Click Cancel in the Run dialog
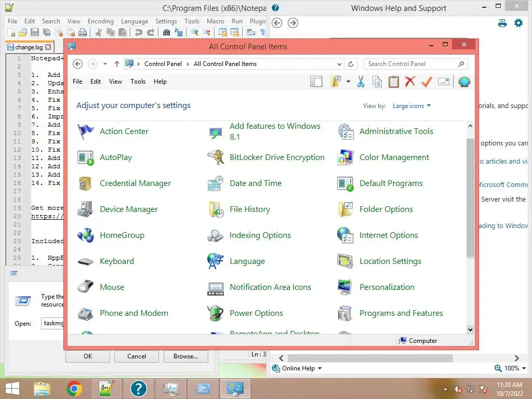Viewport: 532px width, 399px height. coord(137,356)
